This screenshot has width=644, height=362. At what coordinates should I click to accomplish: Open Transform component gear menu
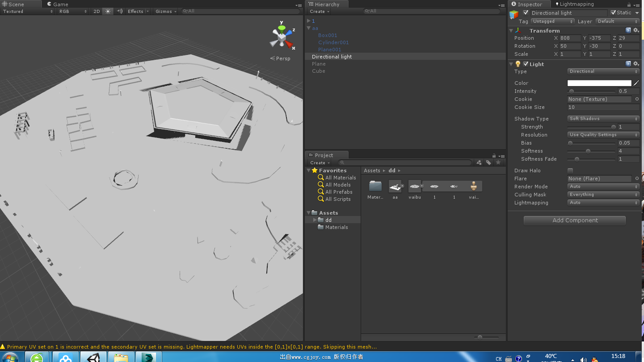(636, 30)
